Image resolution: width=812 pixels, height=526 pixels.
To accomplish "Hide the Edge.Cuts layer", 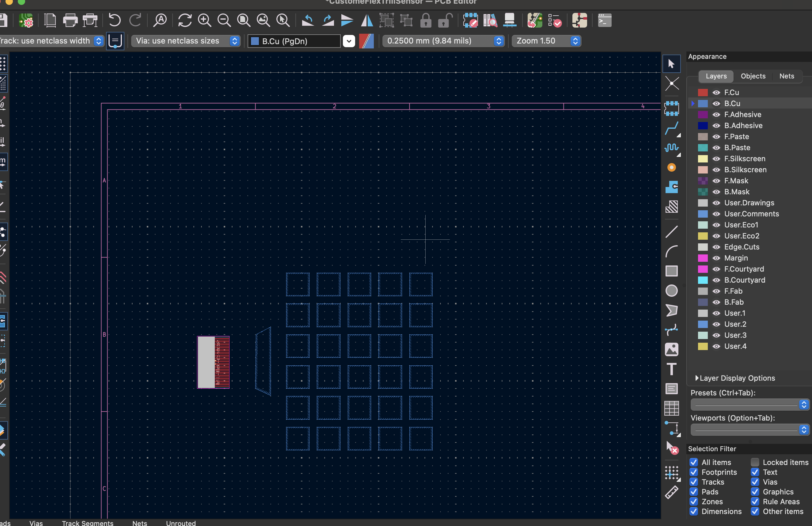I will point(716,247).
